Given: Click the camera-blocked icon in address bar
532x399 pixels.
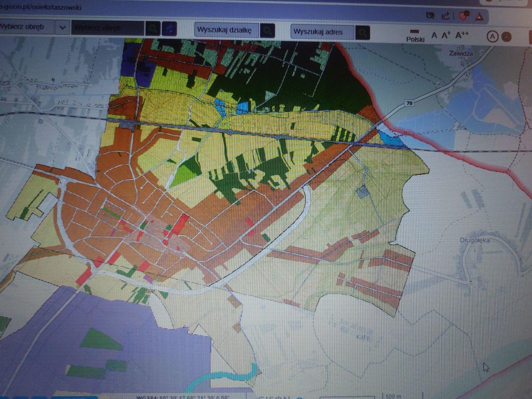Looking at the screenshot, I should 430,15.
